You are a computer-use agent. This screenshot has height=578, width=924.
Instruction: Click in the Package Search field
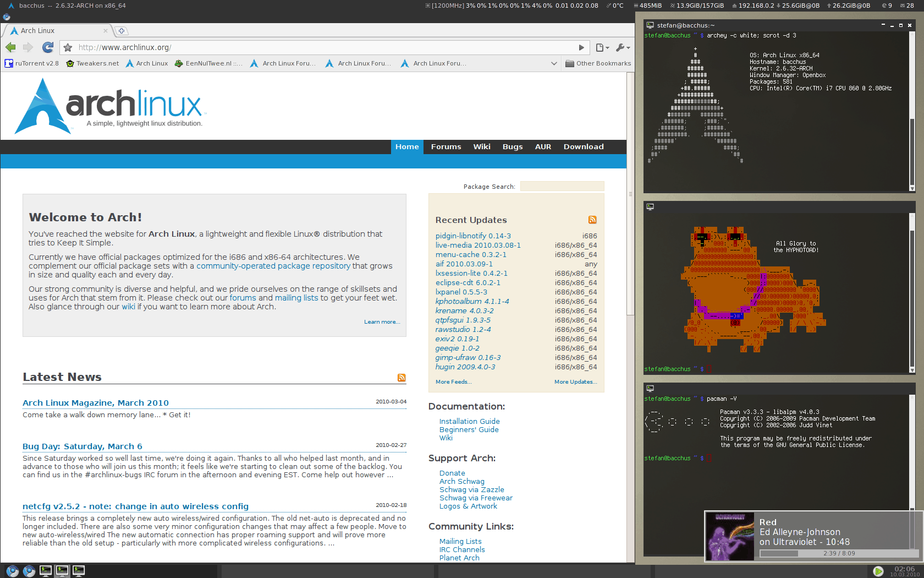562,186
